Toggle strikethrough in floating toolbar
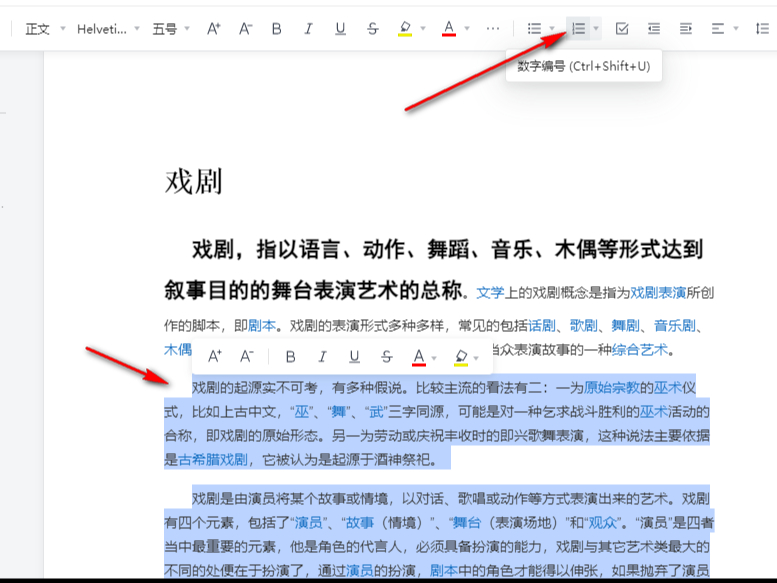Image resolution: width=777 pixels, height=583 pixels. pyautogui.click(x=387, y=357)
